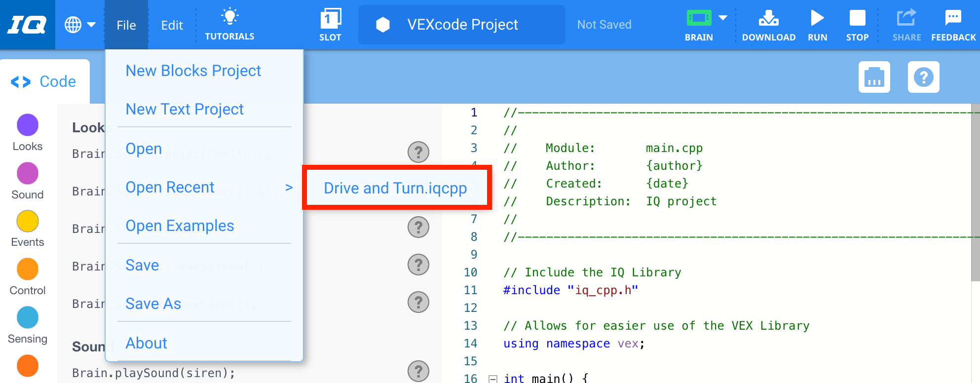Choose Save As

(x=153, y=304)
